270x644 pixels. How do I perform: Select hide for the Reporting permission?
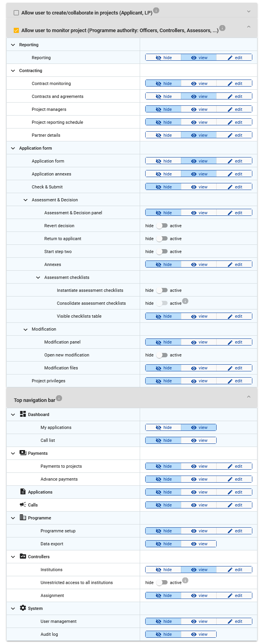(163, 58)
